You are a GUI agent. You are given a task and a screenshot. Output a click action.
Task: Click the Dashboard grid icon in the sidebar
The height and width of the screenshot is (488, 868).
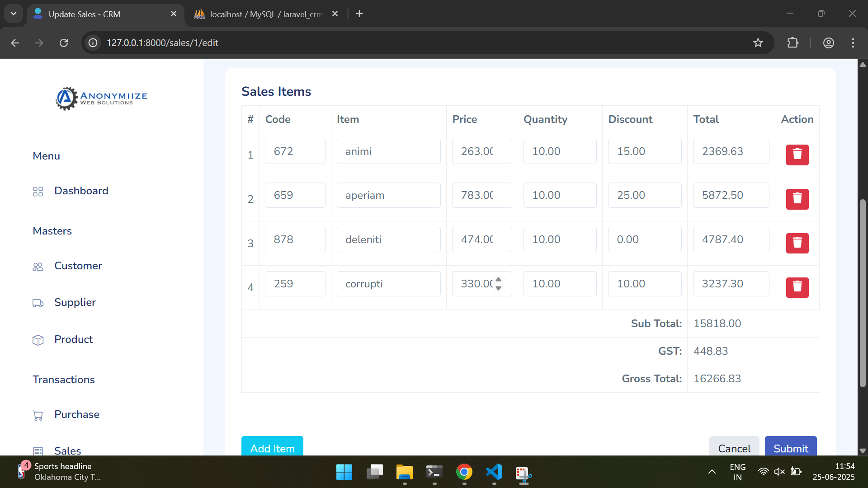tap(38, 192)
